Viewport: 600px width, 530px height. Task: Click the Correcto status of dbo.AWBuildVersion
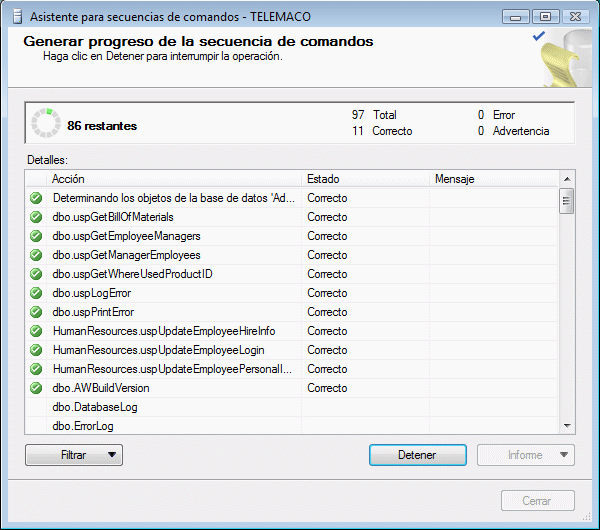click(x=327, y=388)
